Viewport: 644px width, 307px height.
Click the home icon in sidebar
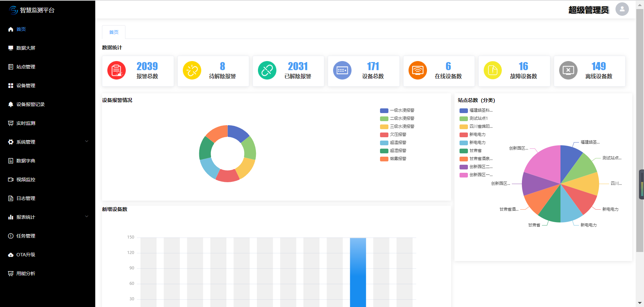click(x=11, y=29)
